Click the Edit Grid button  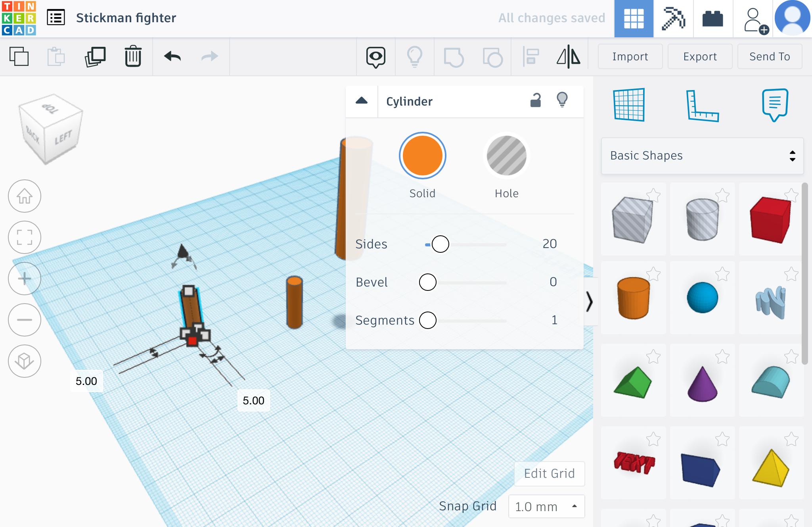[x=549, y=473]
